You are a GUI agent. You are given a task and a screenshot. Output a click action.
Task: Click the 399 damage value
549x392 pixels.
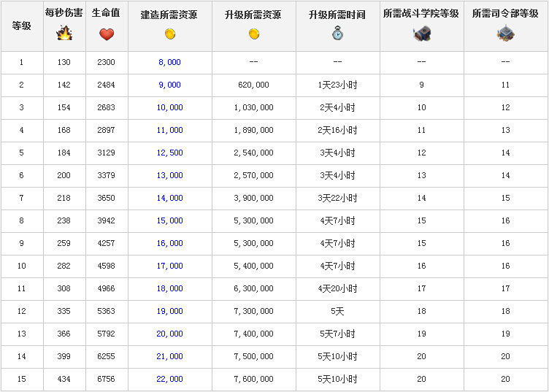pos(64,357)
